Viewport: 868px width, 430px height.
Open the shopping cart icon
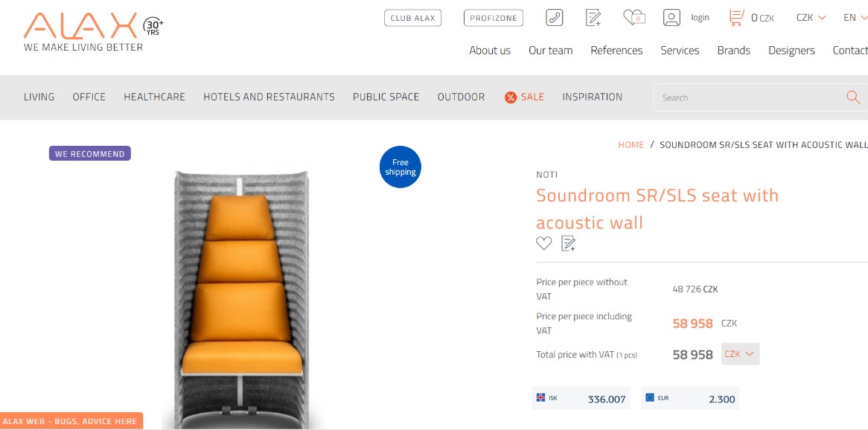click(x=736, y=18)
